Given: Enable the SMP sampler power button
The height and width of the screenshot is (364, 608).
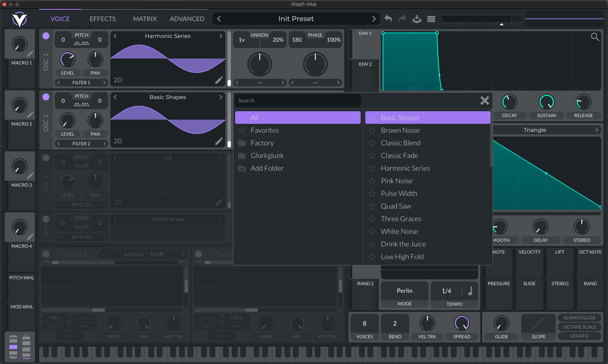Looking at the screenshot, I should coord(46,219).
